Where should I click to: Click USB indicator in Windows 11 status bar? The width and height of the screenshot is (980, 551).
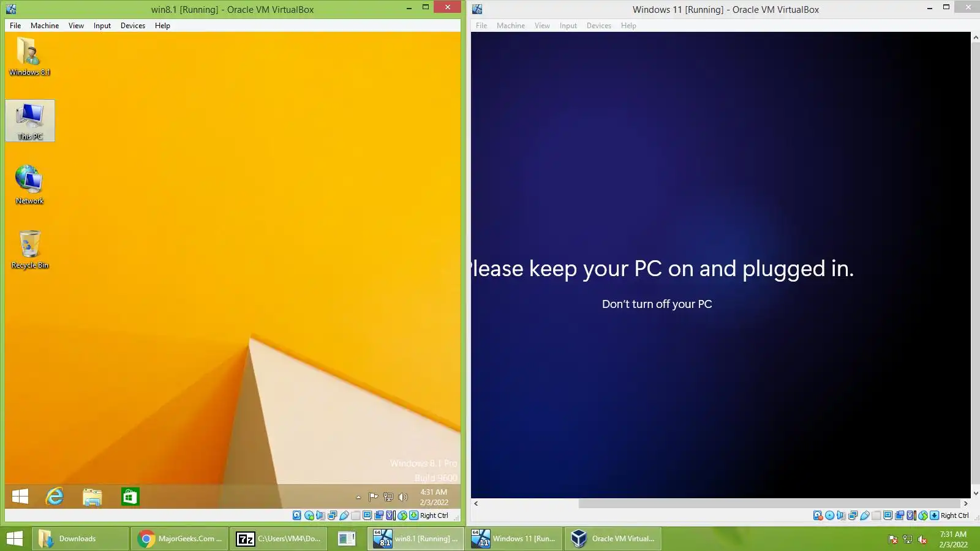click(x=864, y=515)
